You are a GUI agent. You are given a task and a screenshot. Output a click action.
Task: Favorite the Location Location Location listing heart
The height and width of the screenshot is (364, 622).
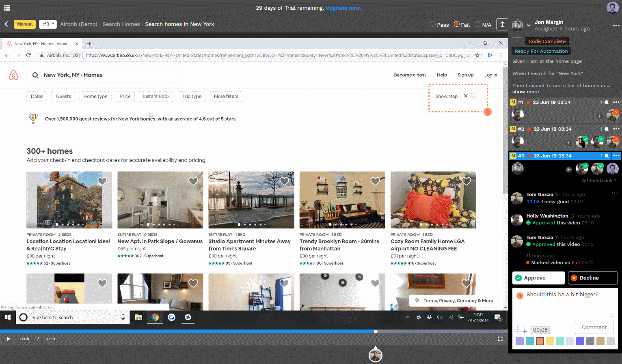102,181
